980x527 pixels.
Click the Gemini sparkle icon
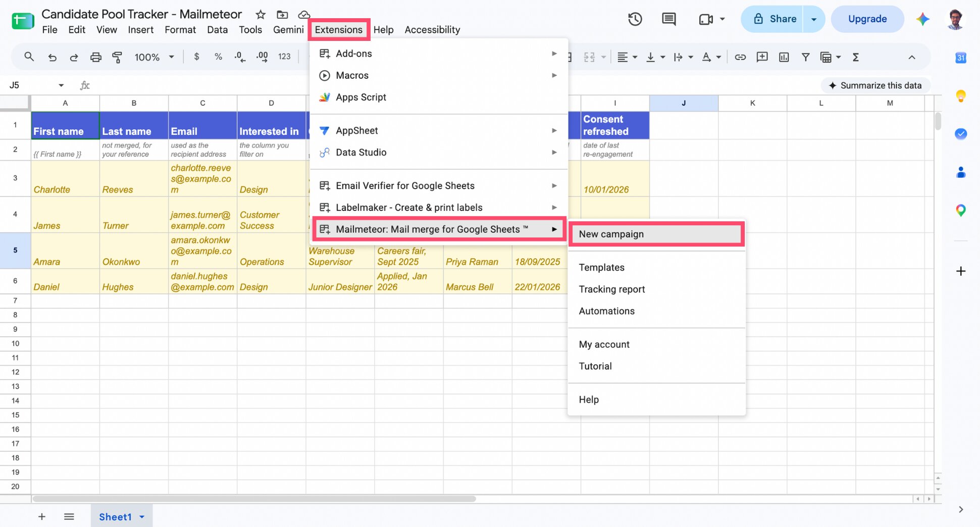(923, 19)
